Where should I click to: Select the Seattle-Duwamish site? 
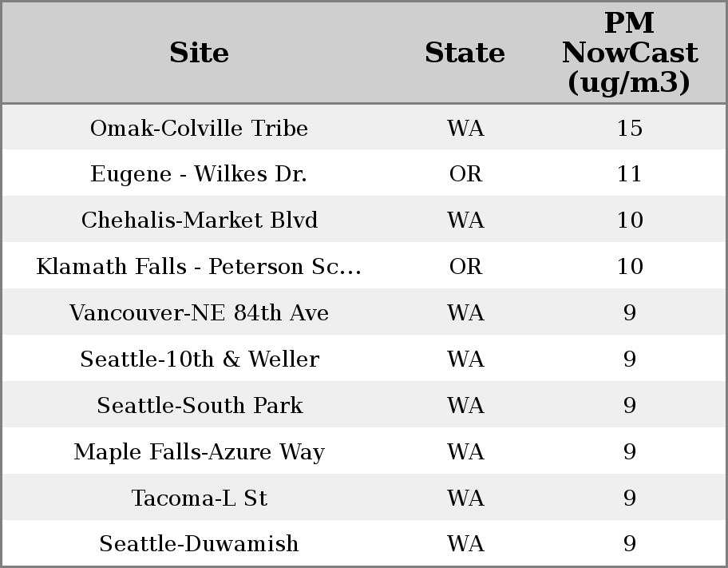pos(199,544)
